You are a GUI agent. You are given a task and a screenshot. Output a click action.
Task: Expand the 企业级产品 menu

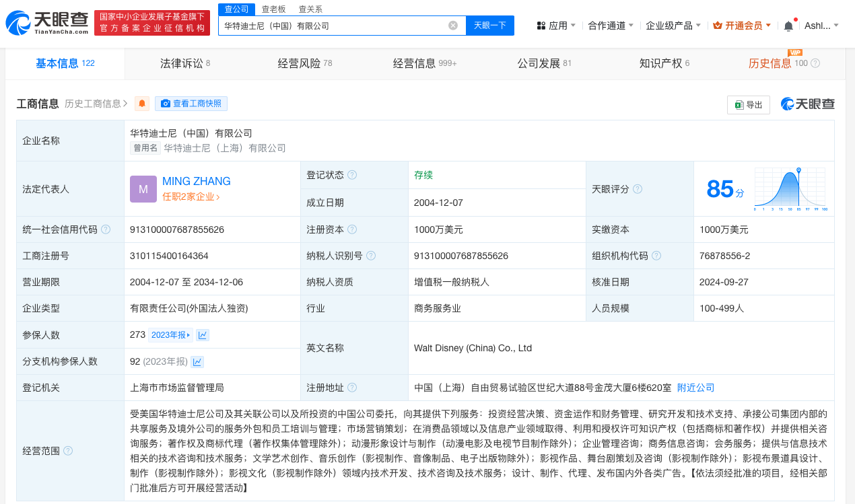coord(673,26)
